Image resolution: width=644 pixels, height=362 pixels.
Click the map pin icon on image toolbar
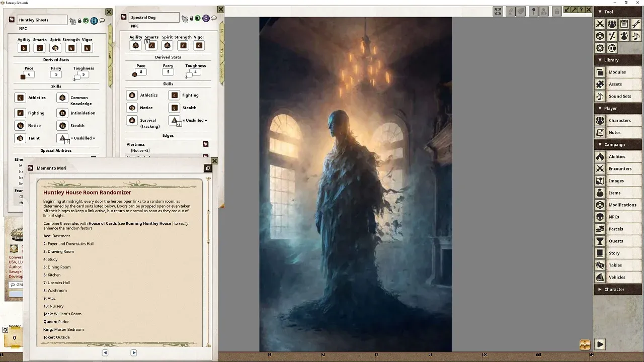tap(534, 11)
